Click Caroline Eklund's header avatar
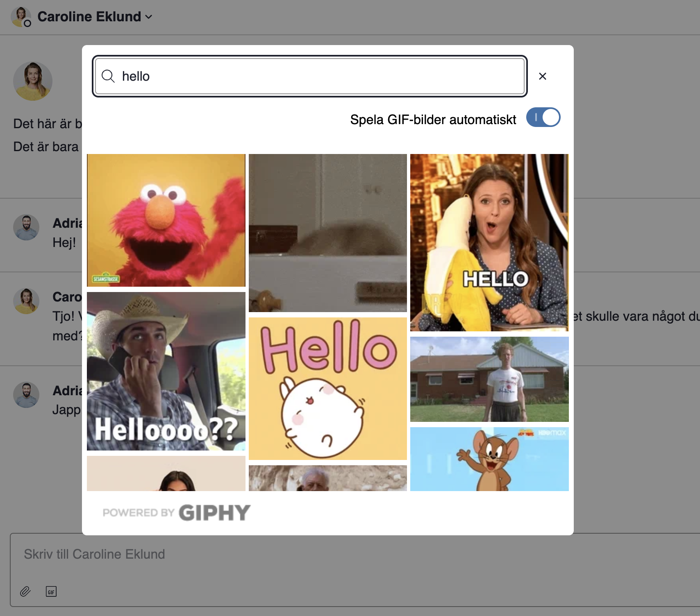 21,17
